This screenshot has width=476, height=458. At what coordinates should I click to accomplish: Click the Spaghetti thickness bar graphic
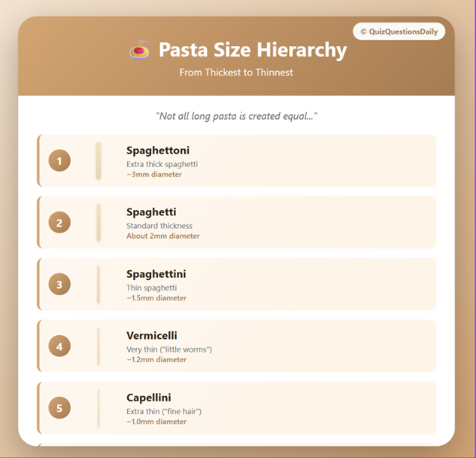click(x=98, y=222)
